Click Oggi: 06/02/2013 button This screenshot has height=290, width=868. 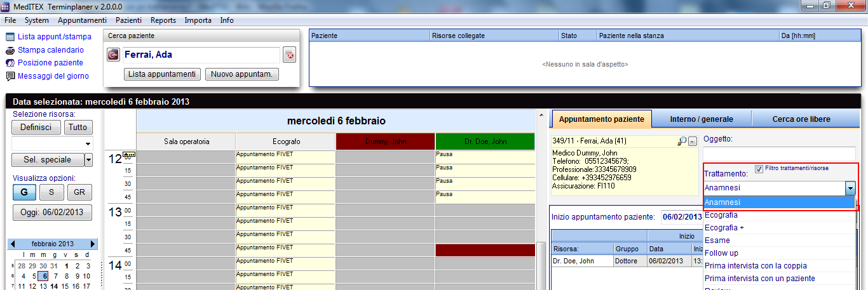[x=52, y=213]
